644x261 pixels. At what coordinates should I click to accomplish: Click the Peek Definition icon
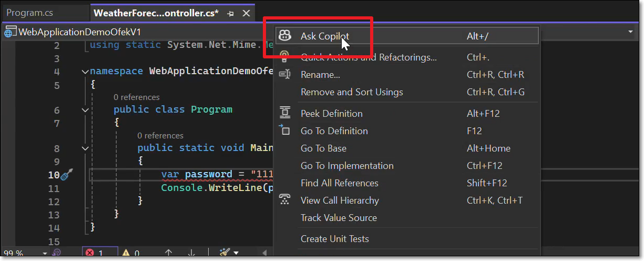[284, 113]
